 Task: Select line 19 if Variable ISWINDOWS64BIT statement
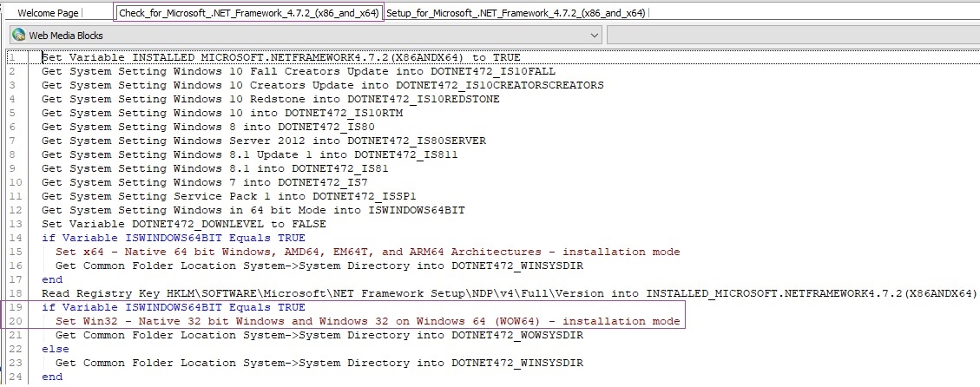173,307
